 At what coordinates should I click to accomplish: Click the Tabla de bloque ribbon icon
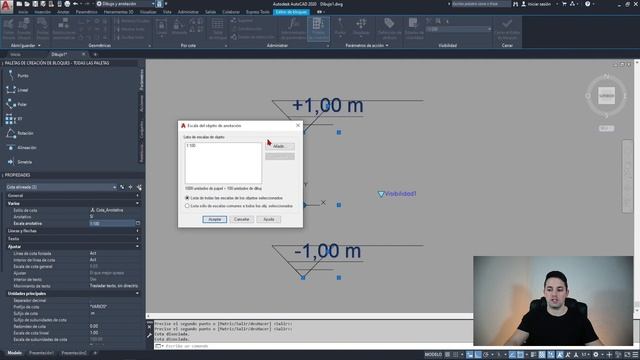[x=218, y=29]
